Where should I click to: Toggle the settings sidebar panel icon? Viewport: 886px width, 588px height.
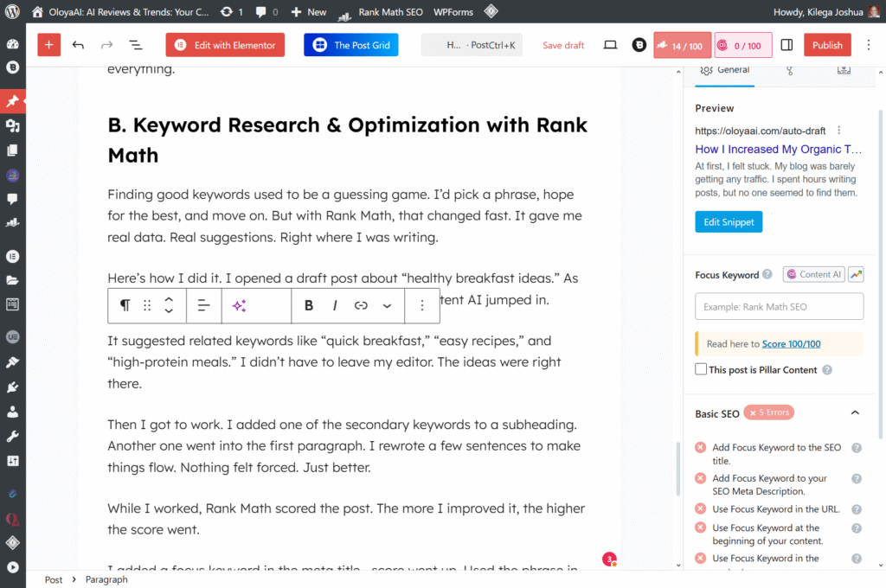pyautogui.click(x=786, y=45)
